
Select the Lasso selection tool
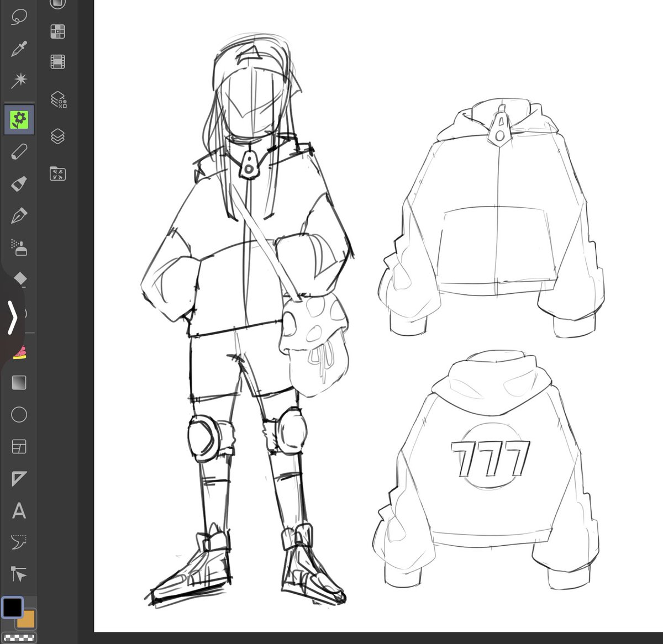(20, 17)
